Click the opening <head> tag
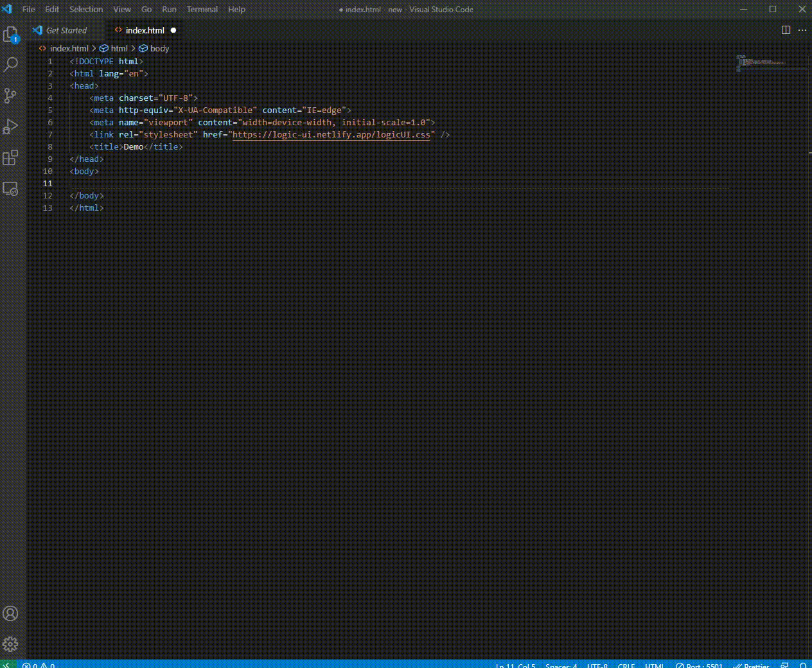Screen dimensions: 812x668 coord(84,86)
